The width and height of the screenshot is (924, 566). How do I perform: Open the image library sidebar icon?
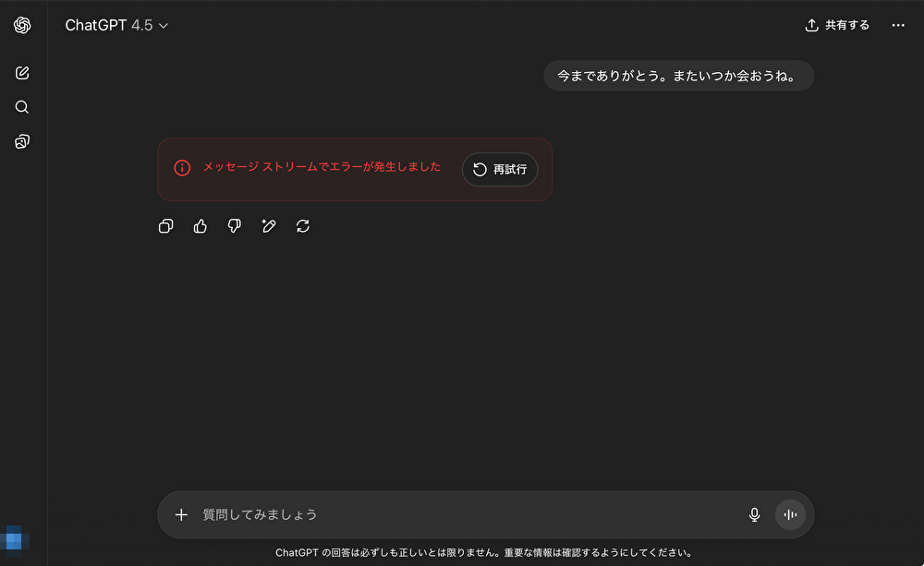point(22,141)
